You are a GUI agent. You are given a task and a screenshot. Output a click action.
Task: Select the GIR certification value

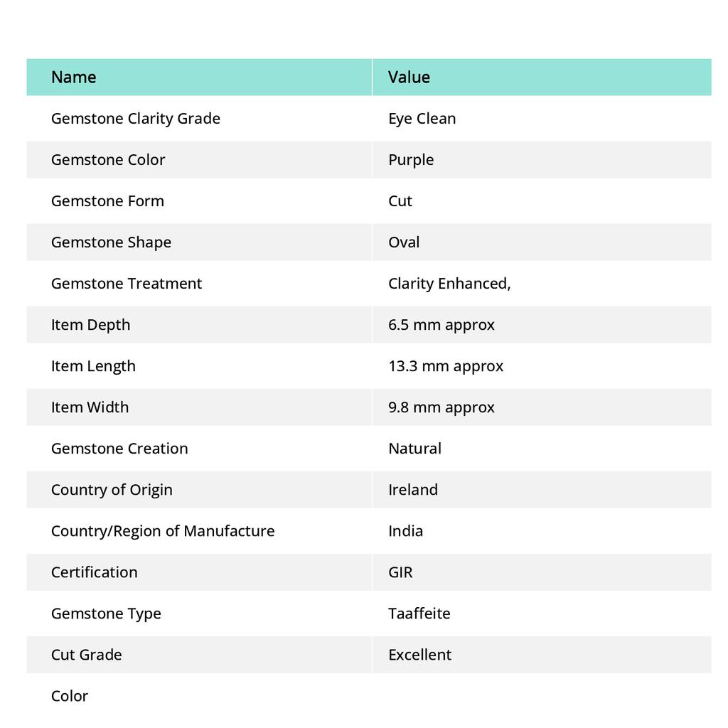400,572
